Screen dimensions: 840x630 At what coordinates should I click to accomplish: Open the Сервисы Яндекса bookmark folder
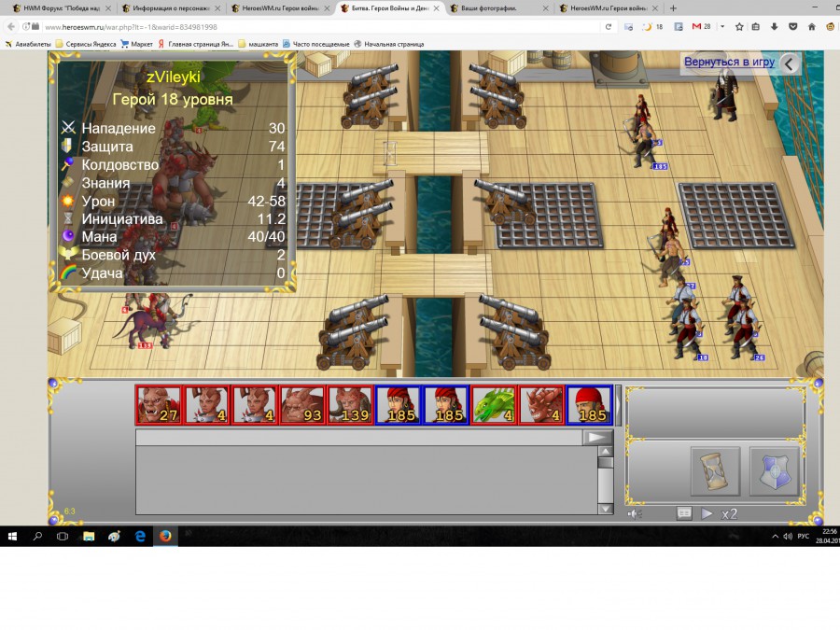86,44
